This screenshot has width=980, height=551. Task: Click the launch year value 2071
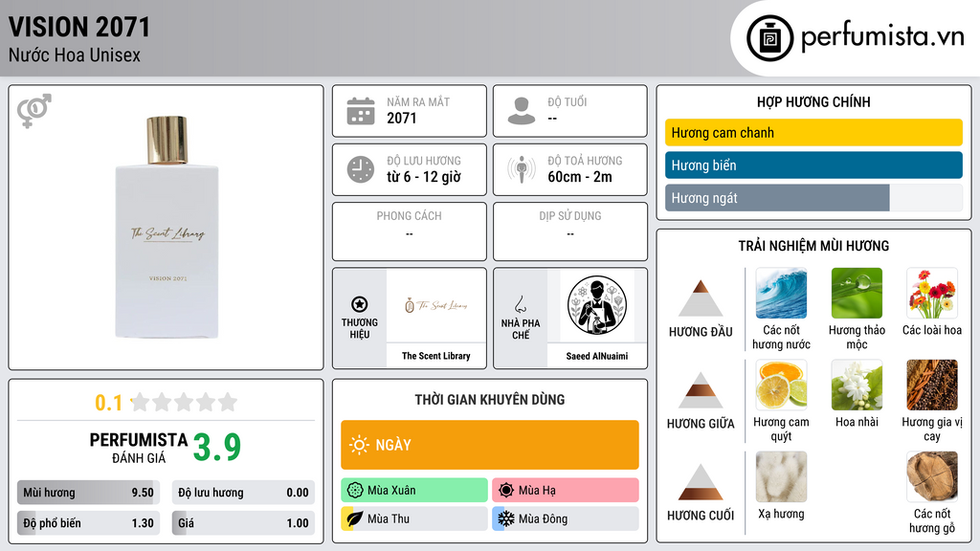(x=401, y=118)
